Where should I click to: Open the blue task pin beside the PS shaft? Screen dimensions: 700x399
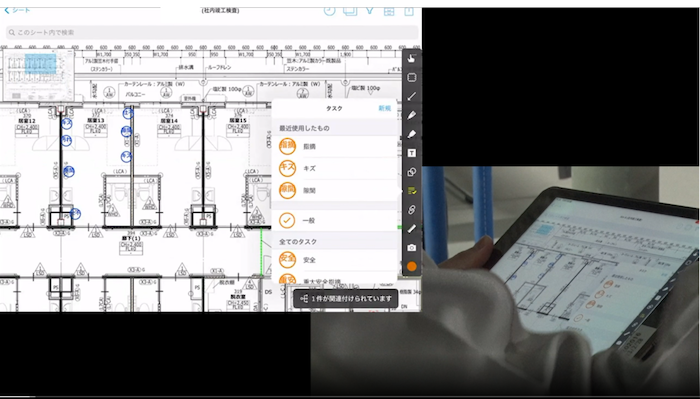tap(75, 214)
